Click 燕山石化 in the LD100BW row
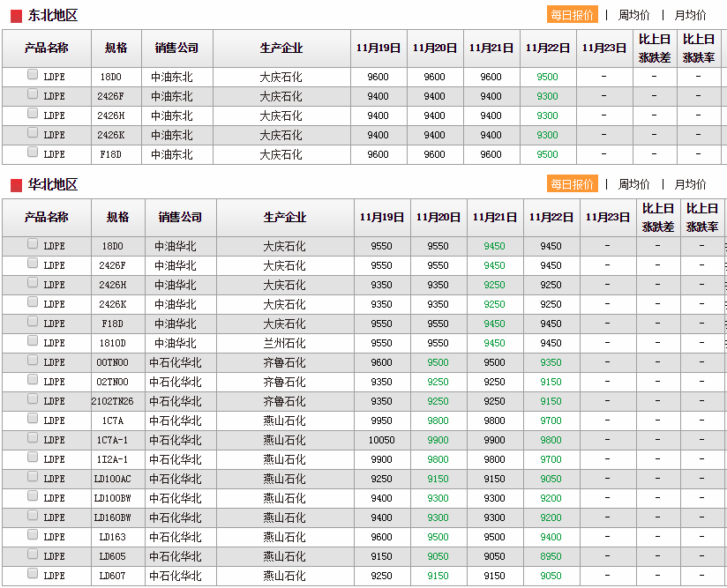727x588 pixels. [285, 499]
